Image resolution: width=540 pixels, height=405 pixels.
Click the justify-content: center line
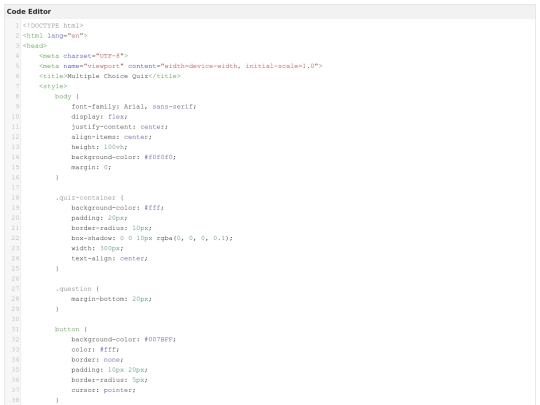120,127
